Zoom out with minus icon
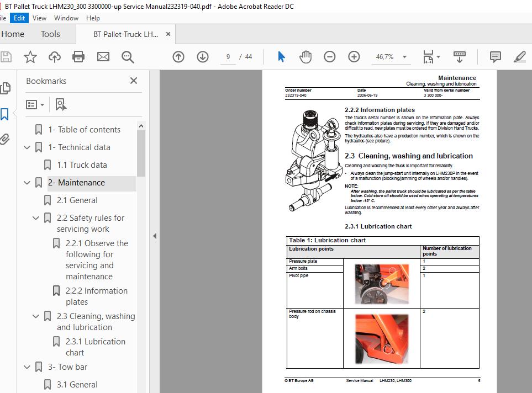 pyautogui.click(x=329, y=57)
